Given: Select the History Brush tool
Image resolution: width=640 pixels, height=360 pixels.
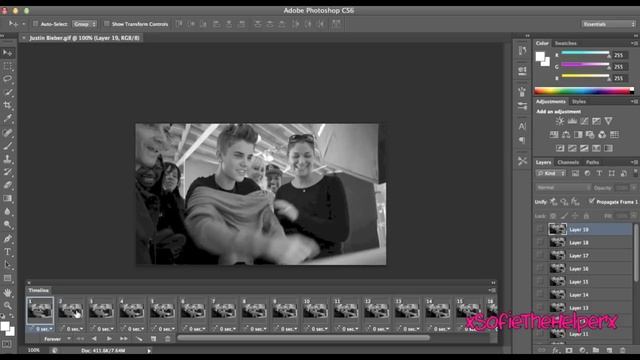Looking at the screenshot, I should (7, 172).
